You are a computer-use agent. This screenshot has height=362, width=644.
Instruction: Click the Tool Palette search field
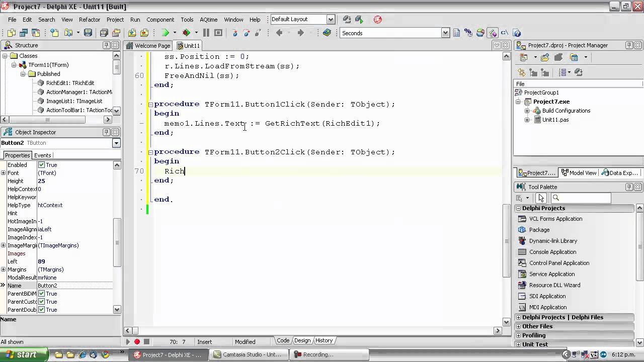click(581, 198)
